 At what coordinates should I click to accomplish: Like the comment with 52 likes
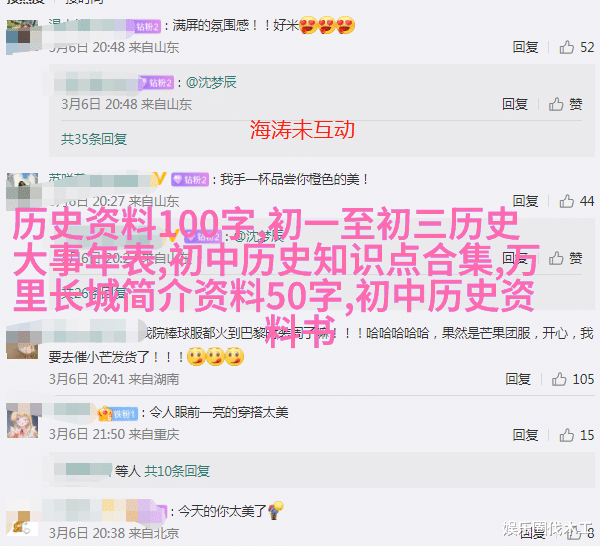point(567,47)
